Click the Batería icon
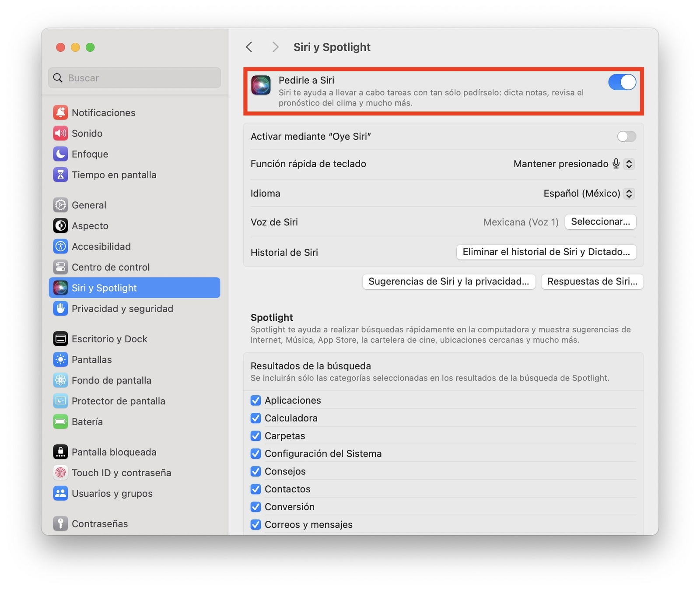The height and width of the screenshot is (590, 700). pyautogui.click(x=60, y=422)
